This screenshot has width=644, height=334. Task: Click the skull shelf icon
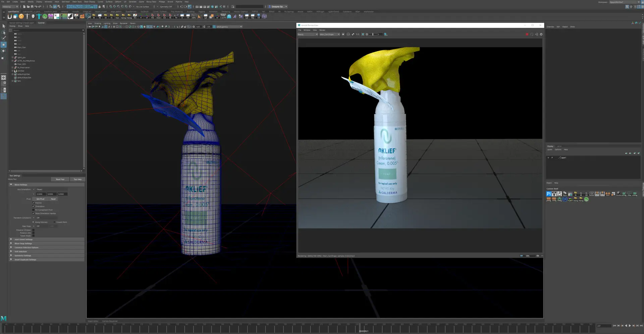click(33, 16)
